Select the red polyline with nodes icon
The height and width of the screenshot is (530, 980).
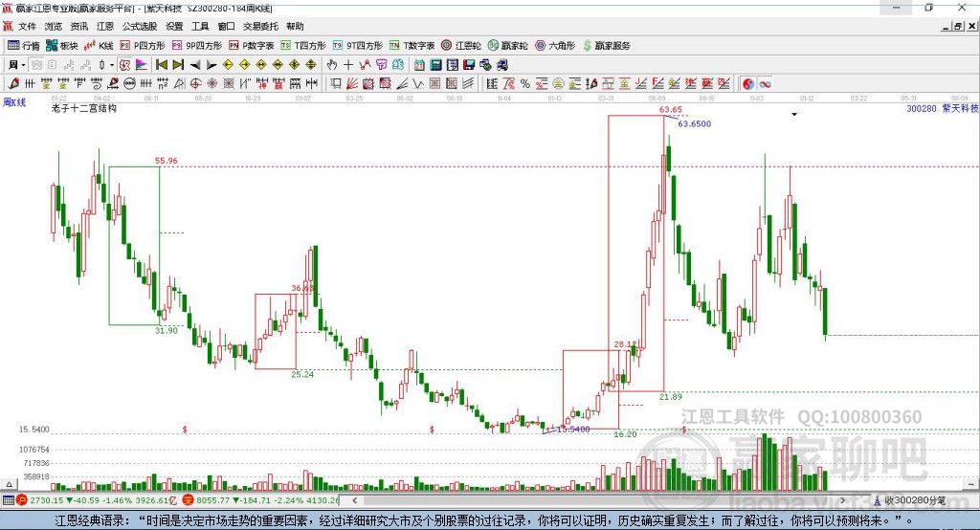pos(365,65)
